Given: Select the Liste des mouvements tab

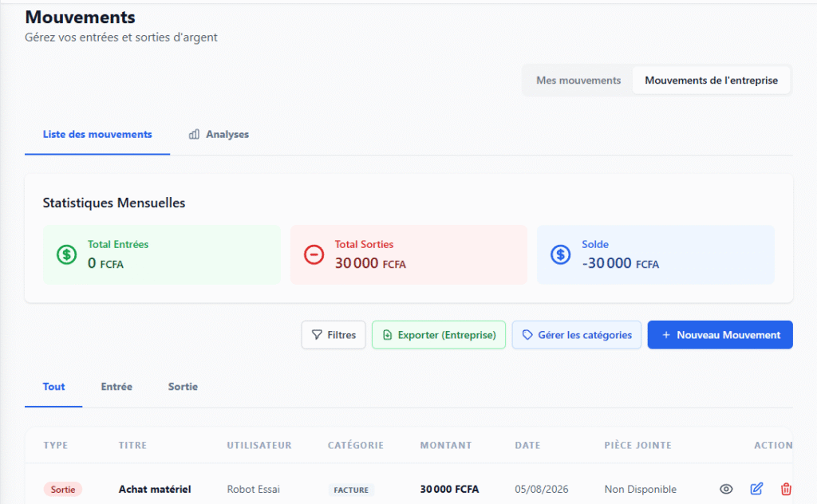Looking at the screenshot, I should pyautogui.click(x=97, y=134).
